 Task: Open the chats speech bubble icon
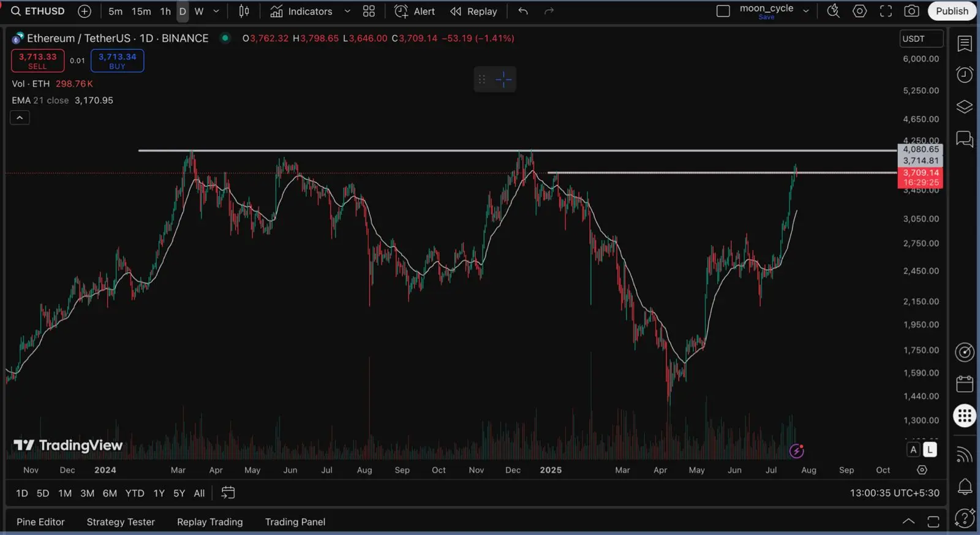click(965, 139)
